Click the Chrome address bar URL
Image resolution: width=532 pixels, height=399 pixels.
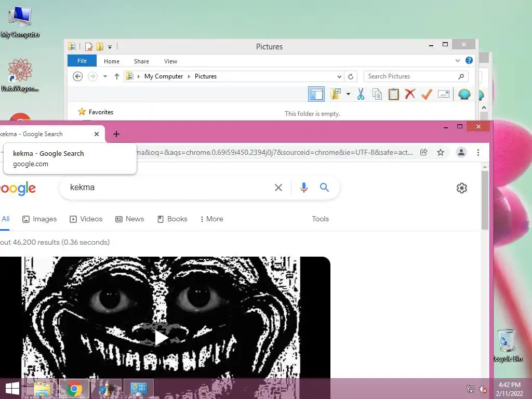[x=275, y=152]
